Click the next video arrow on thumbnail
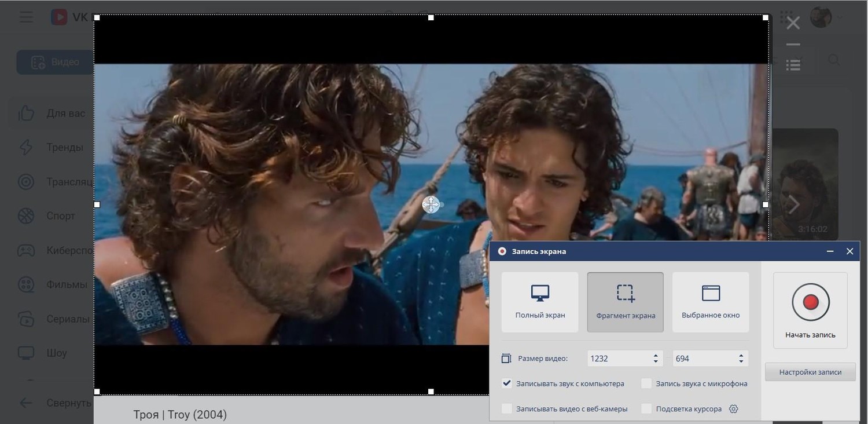 794,203
